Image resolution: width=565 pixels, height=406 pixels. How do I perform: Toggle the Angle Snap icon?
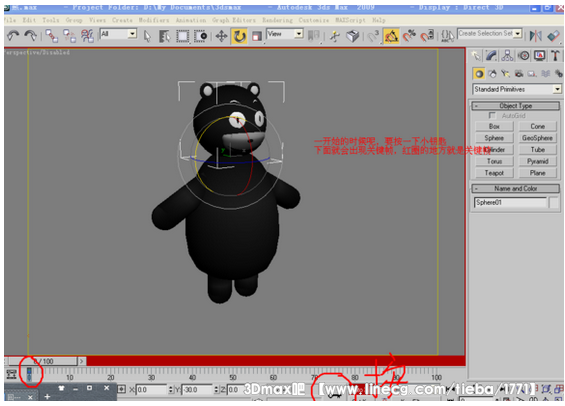tap(391, 36)
